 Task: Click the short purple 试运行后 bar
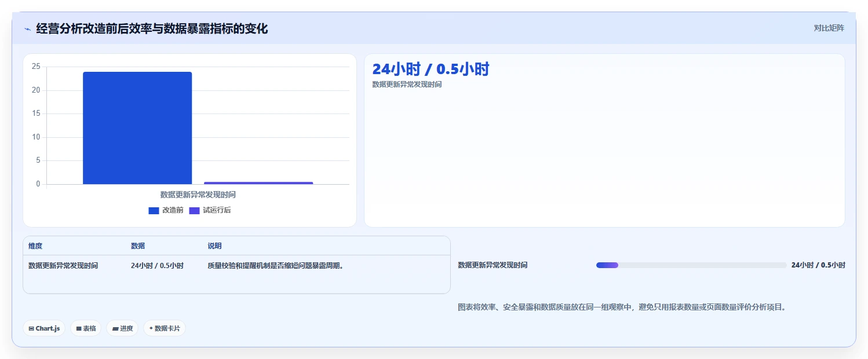pyautogui.click(x=258, y=183)
